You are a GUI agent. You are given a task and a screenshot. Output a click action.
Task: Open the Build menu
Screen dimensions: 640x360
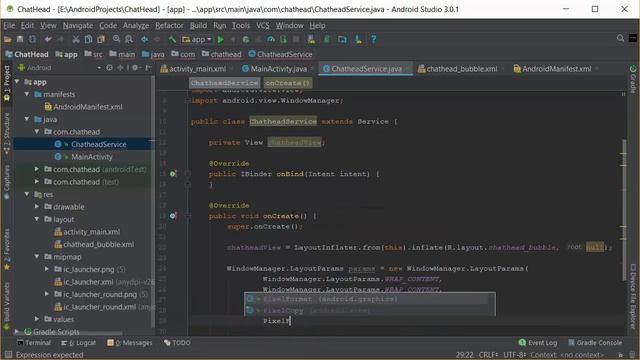click(198, 25)
